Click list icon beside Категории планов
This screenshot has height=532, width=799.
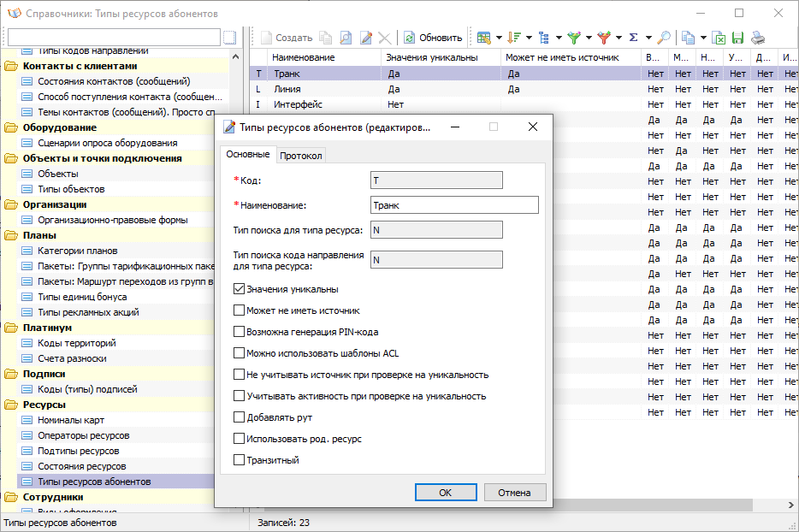[27, 251]
